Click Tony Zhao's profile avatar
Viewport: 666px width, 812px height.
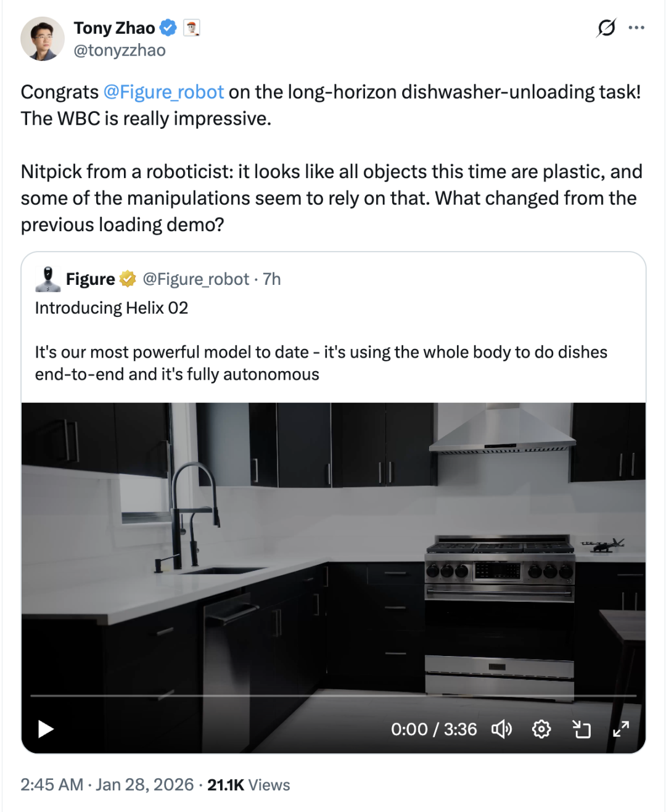[x=43, y=39]
